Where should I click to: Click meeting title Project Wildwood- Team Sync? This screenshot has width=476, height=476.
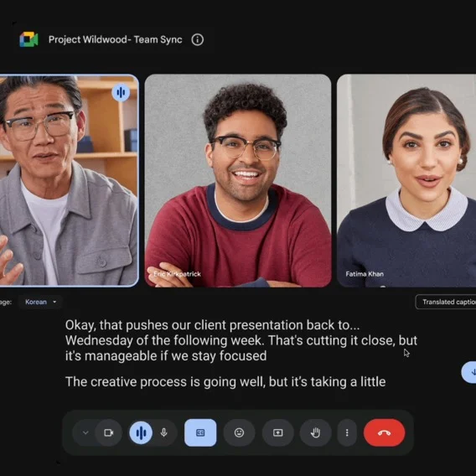[x=116, y=39]
